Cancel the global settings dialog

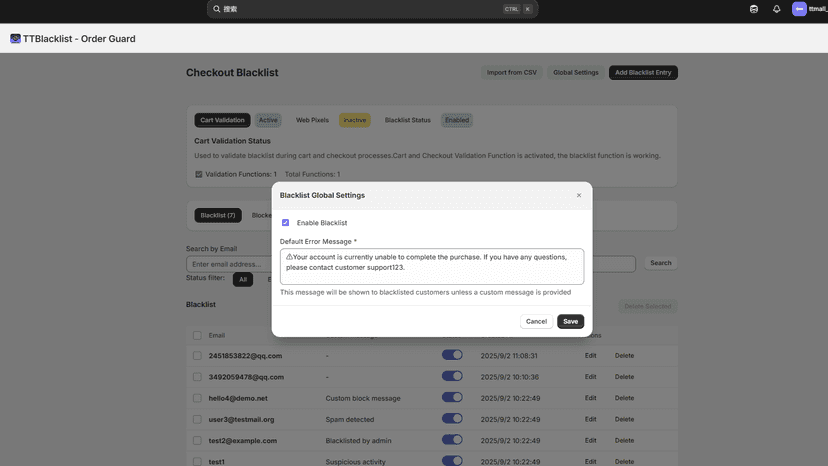pos(536,321)
